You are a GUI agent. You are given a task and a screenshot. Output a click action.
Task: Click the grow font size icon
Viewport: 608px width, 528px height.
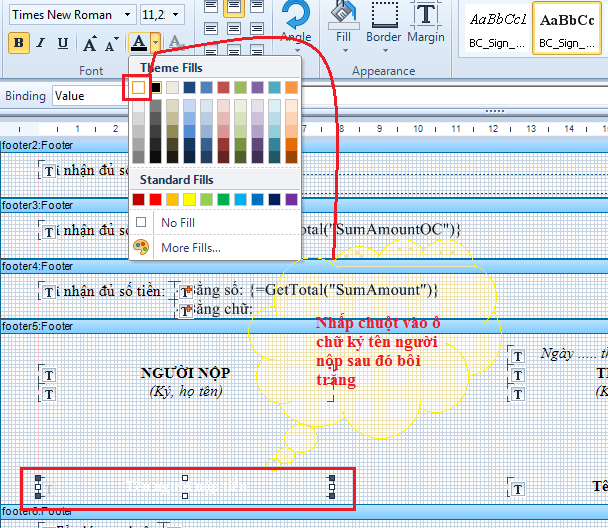click(x=90, y=43)
